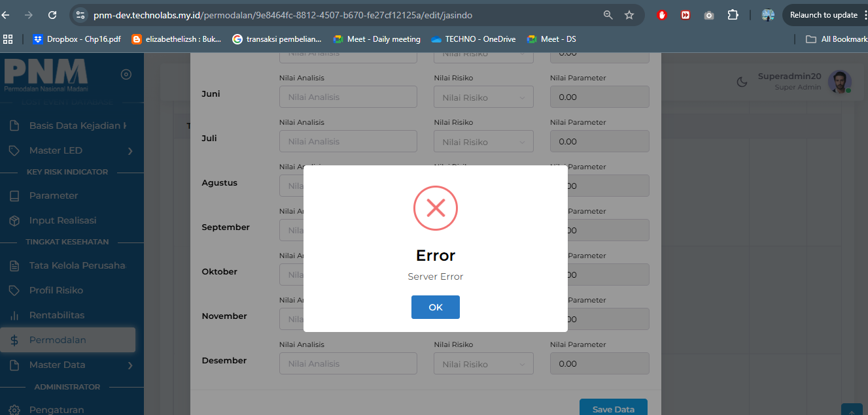Open the Meet - DS bookmark

coord(551,39)
